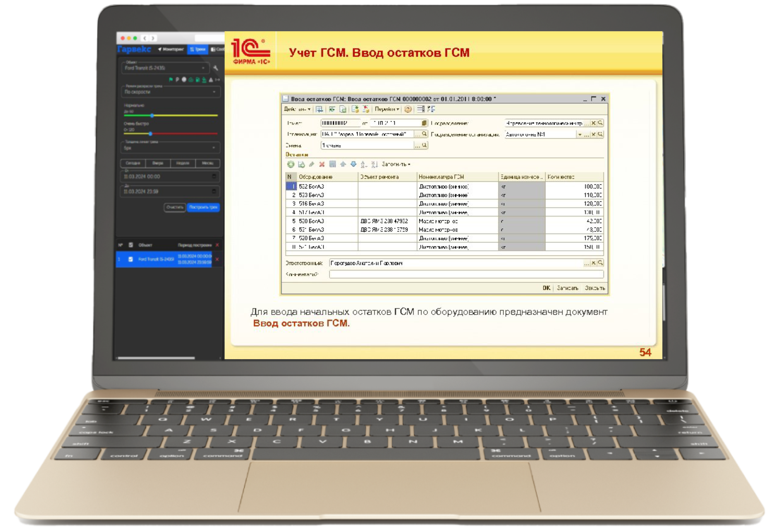Image resolution: width=768 pixels, height=532 pixels.
Task: Click the wrench settings icon beside object field
Action: pos(215,68)
